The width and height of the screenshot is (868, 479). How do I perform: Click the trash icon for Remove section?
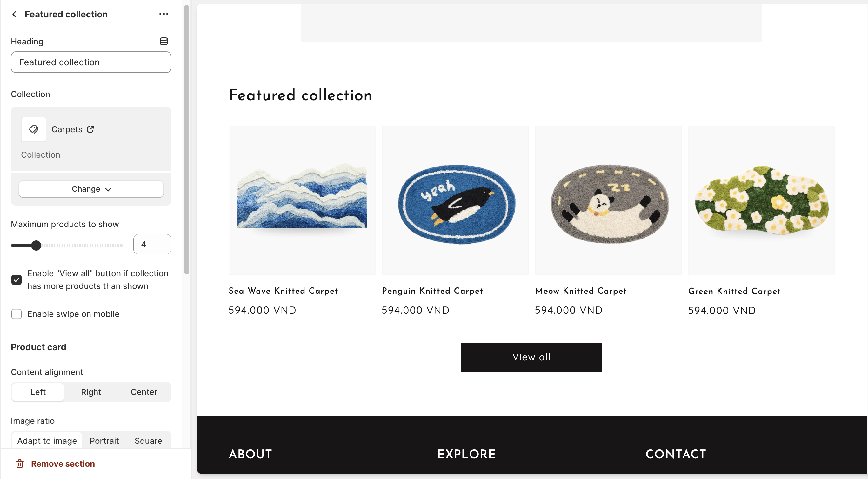(x=20, y=463)
